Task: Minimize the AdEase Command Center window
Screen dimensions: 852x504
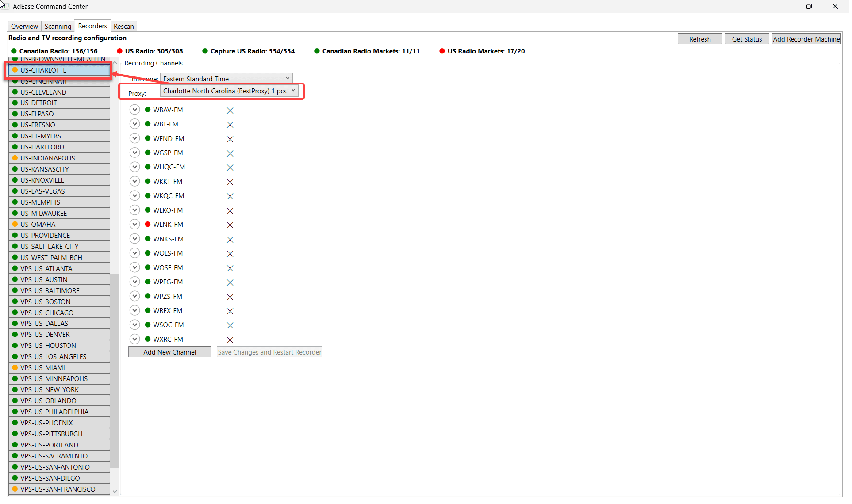Action: point(783,6)
